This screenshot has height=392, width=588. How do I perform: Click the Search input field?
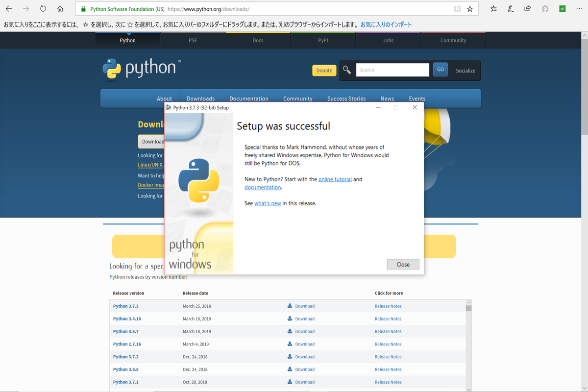click(x=392, y=70)
